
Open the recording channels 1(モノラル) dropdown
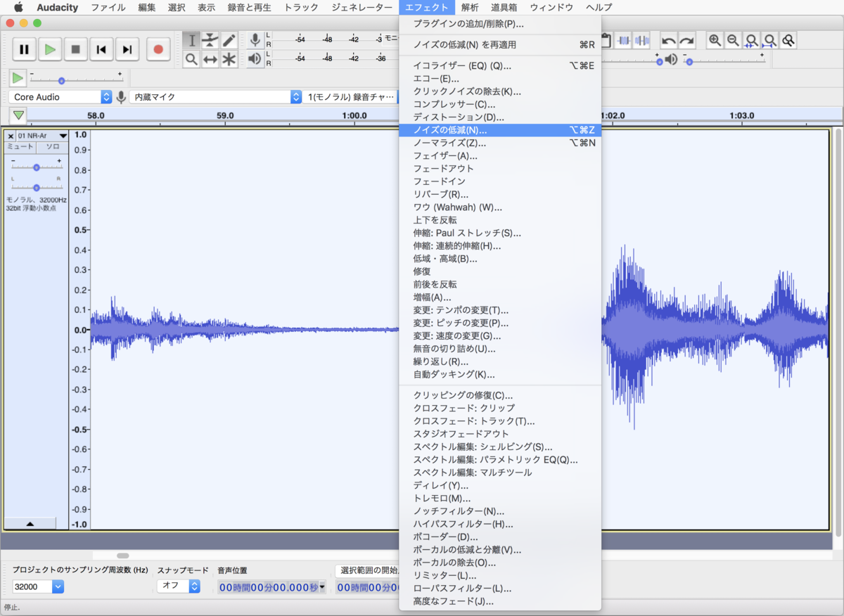(x=352, y=97)
